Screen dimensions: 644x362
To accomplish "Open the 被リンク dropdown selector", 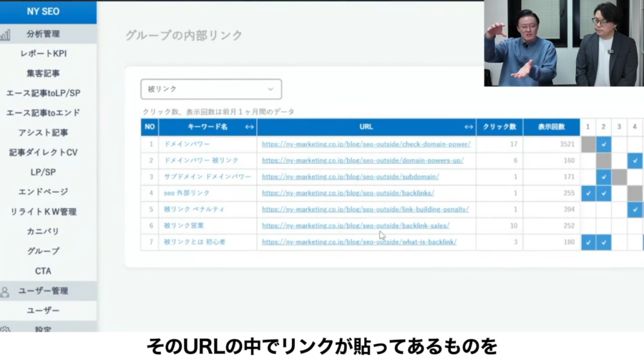I will (x=211, y=89).
